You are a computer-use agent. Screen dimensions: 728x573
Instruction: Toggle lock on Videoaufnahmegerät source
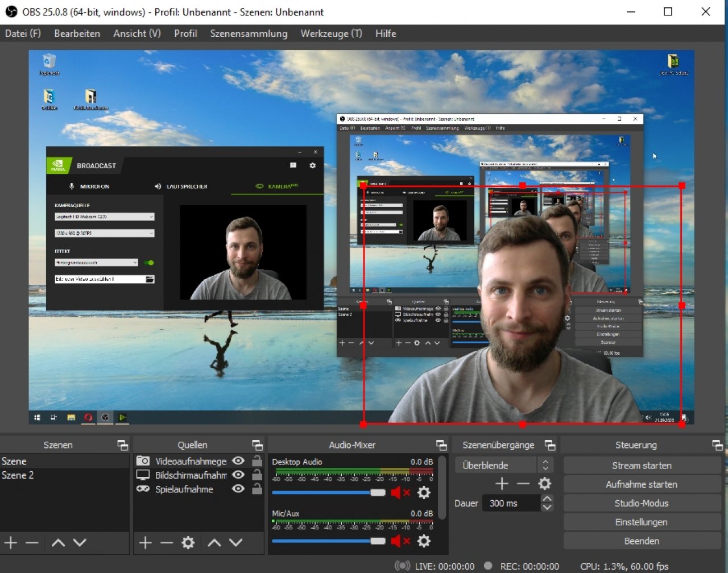(x=257, y=460)
